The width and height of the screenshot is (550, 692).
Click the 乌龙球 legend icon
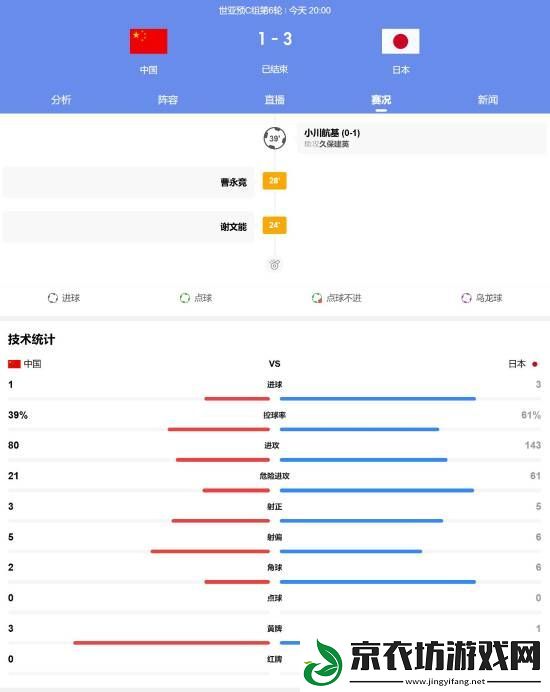pyautogui.click(x=466, y=298)
